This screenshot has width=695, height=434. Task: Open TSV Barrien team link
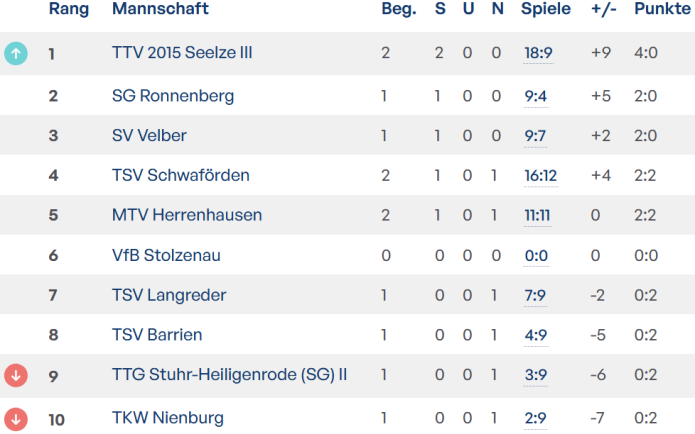[x=157, y=335]
